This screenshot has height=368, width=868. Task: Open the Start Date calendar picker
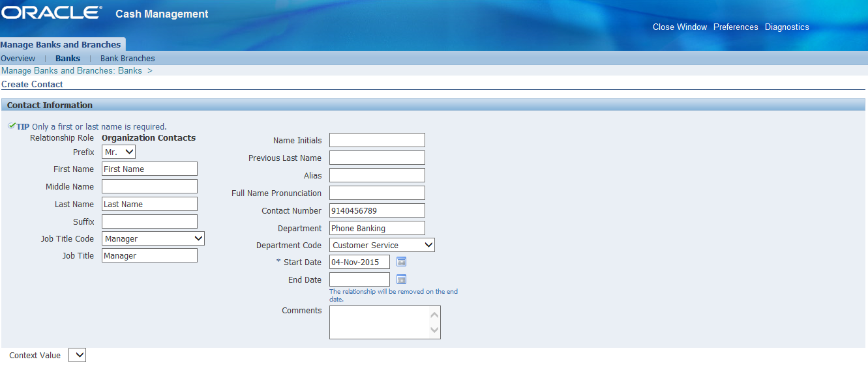coord(401,262)
